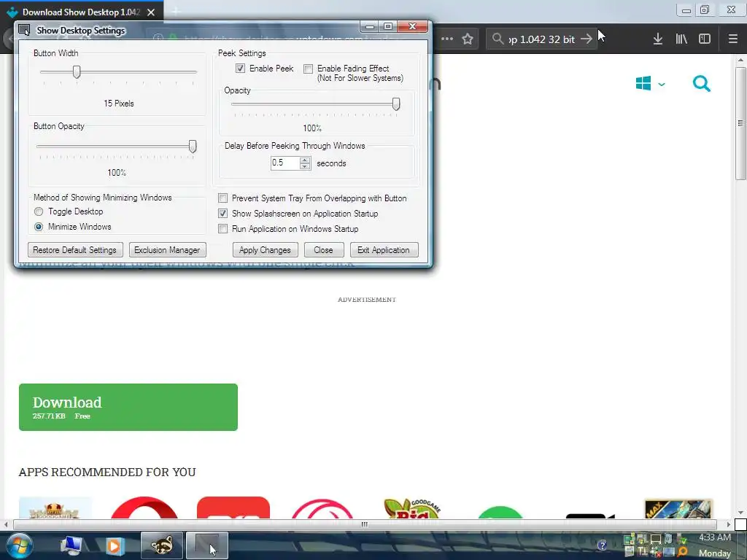Select the Download Show Desktop browser tab
The width and height of the screenshot is (747, 560).
82,12
